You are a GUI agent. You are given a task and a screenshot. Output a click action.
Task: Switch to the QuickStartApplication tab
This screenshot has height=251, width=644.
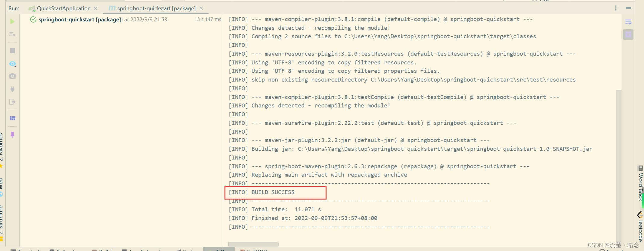tap(63, 8)
